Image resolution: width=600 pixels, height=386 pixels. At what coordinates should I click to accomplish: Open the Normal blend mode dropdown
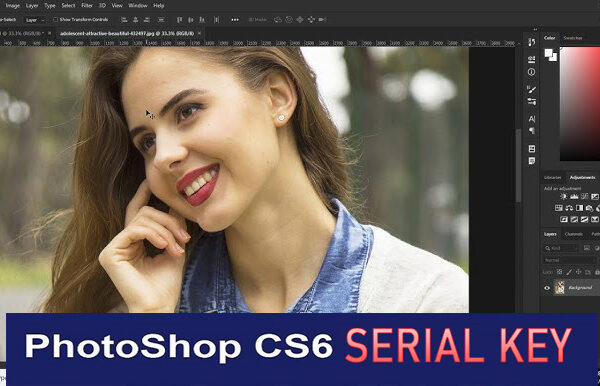(570, 260)
